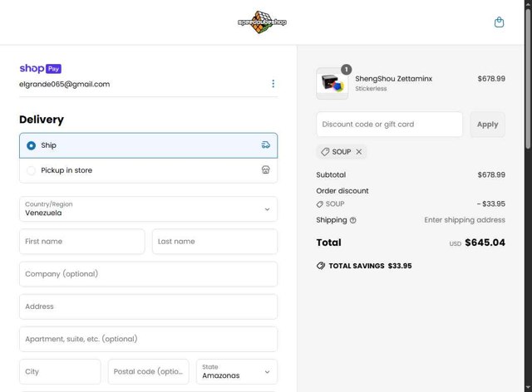Select the City text field

(60, 371)
